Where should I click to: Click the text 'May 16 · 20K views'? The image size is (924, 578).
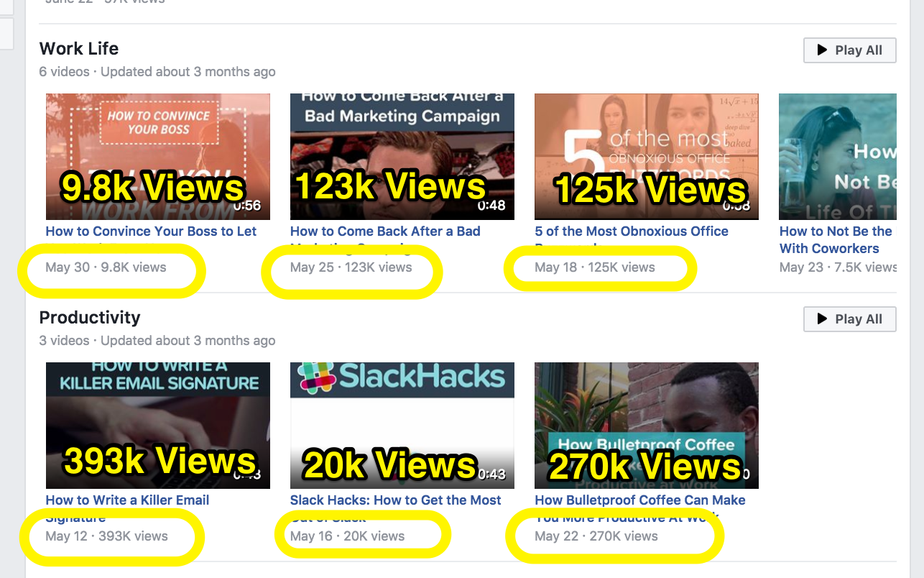click(x=347, y=536)
